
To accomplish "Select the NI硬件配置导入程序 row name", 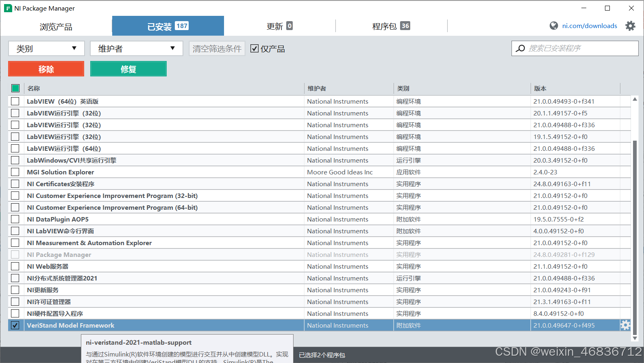I will [x=55, y=313].
